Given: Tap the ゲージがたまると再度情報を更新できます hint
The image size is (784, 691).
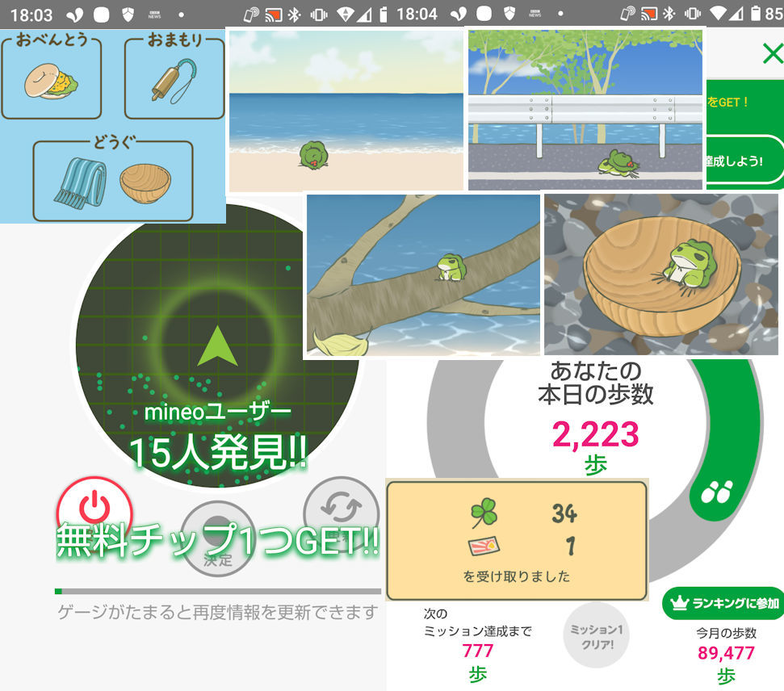Looking at the screenshot, I should point(217,612).
